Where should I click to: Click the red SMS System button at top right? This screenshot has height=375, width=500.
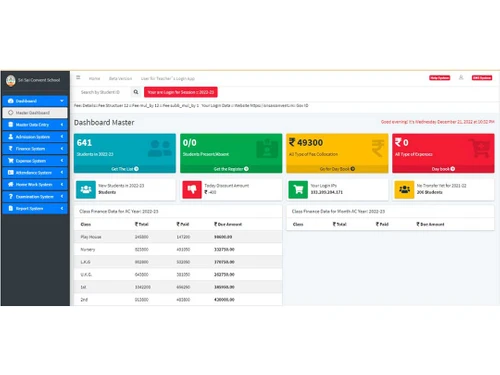coord(482,78)
